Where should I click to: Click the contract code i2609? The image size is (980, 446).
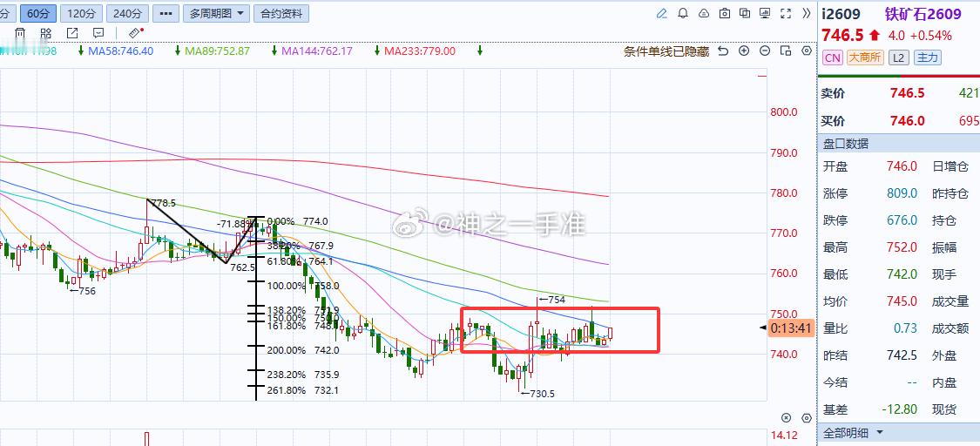841,14
